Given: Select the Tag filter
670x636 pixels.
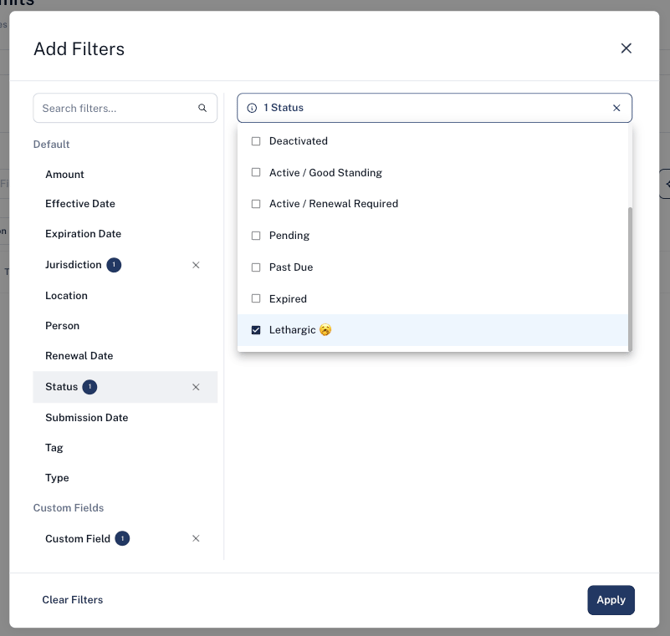Looking at the screenshot, I should click(54, 448).
